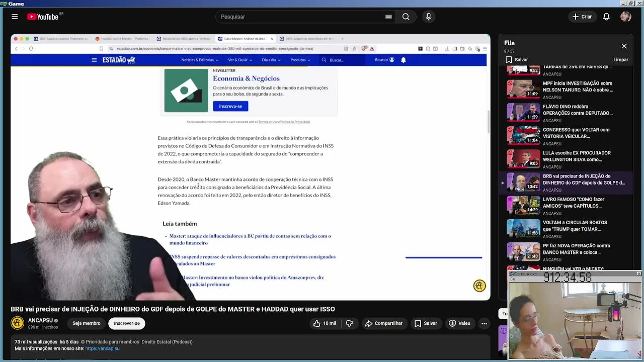
Task: Start voice search with the microphone
Action: pos(429,17)
